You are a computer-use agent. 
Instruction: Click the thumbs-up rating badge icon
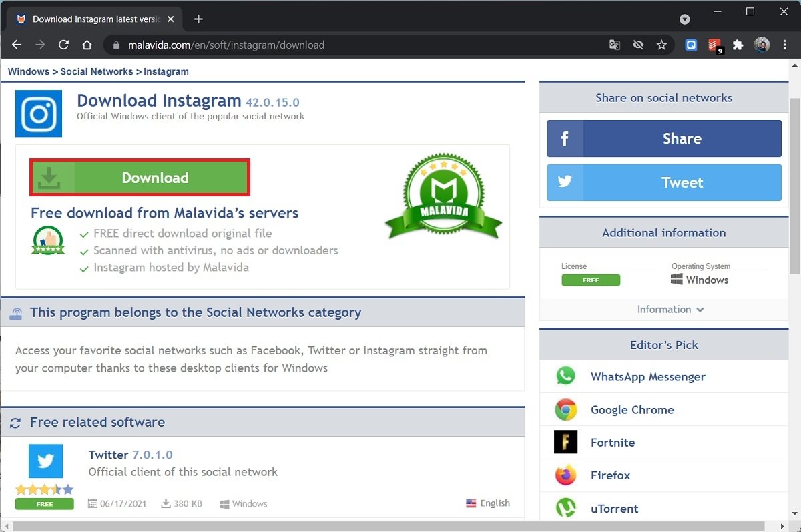click(x=48, y=241)
